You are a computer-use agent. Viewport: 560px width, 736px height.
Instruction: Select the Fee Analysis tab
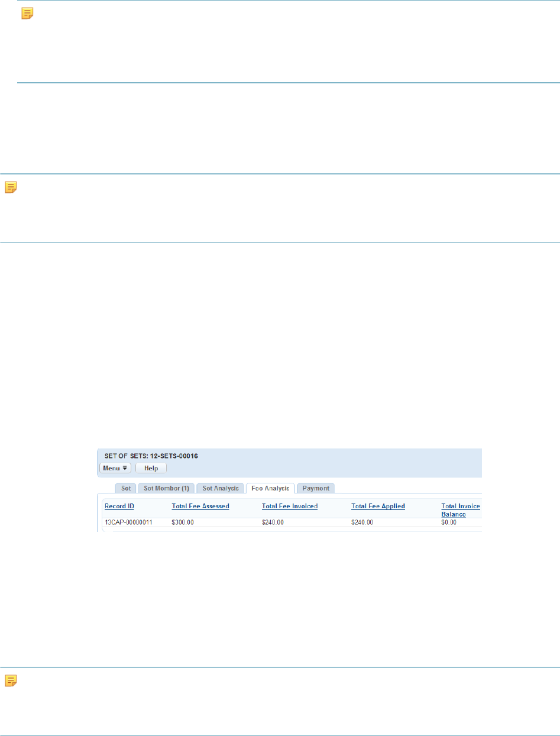click(x=270, y=488)
